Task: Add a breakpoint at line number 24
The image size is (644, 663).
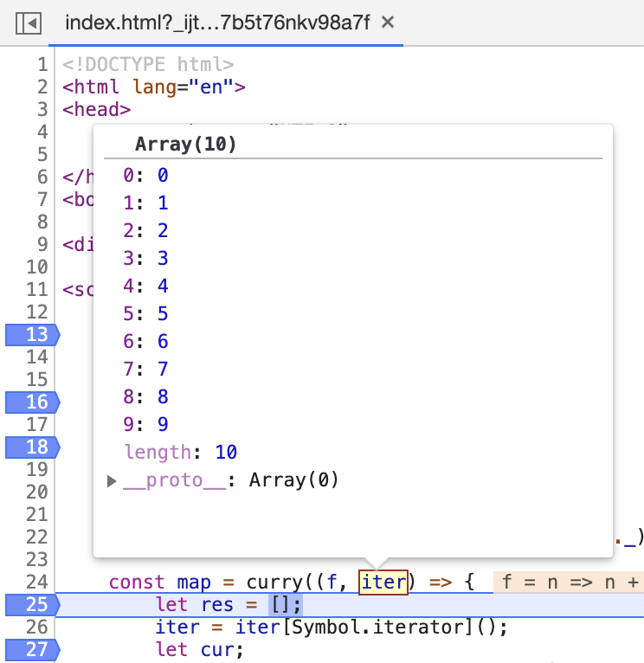Action: click(37, 582)
